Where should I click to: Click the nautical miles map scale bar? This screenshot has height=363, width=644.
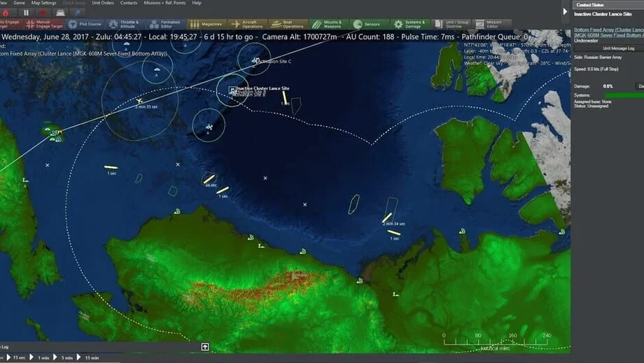point(496,341)
